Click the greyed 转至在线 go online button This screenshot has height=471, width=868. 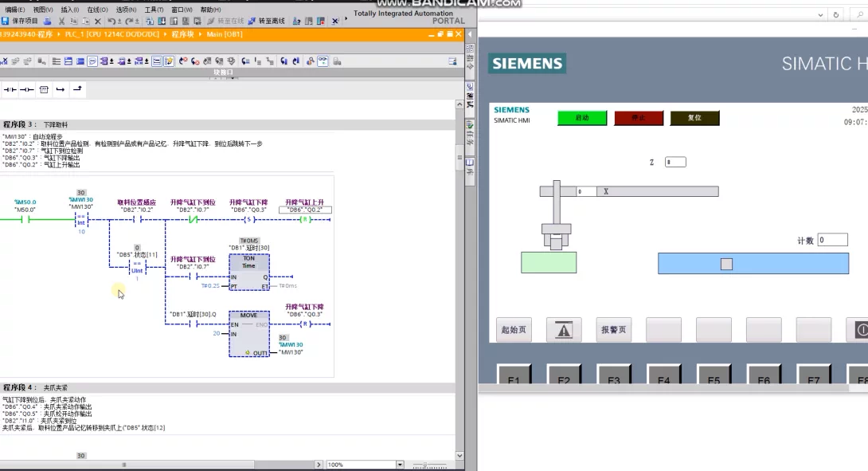point(225,21)
